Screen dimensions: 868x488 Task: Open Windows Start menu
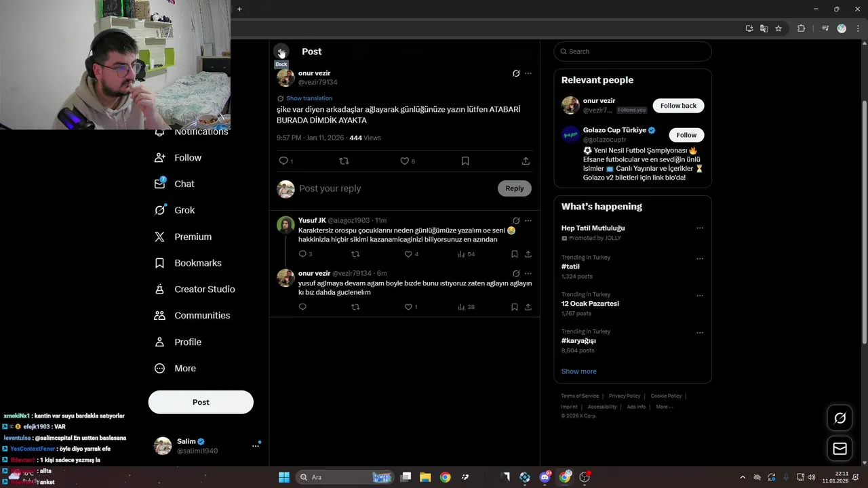coord(284,477)
